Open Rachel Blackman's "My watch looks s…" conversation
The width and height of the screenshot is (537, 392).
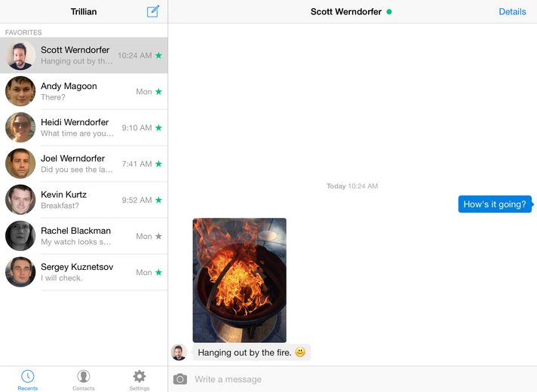pos(84,236)
